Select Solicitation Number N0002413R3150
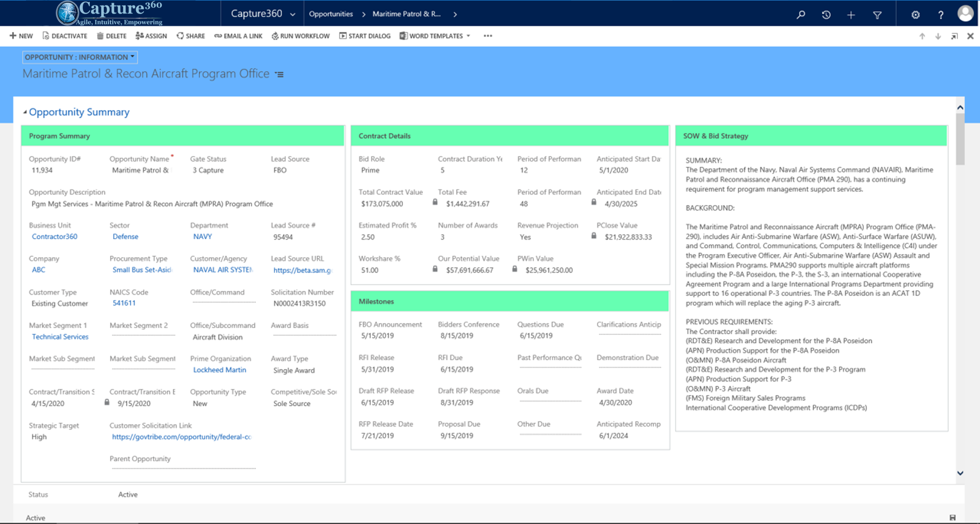 [299, 304]
